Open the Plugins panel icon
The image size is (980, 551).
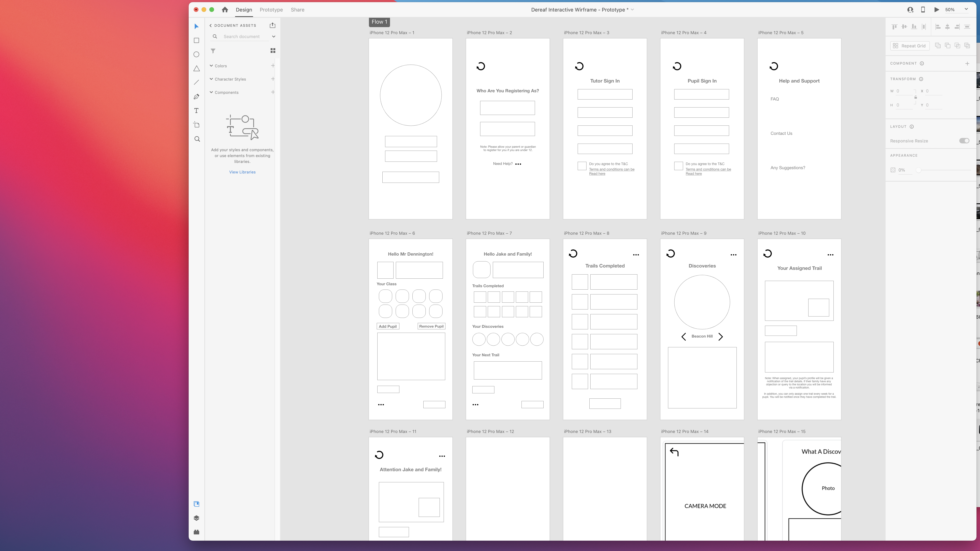[x=196, y=532]
